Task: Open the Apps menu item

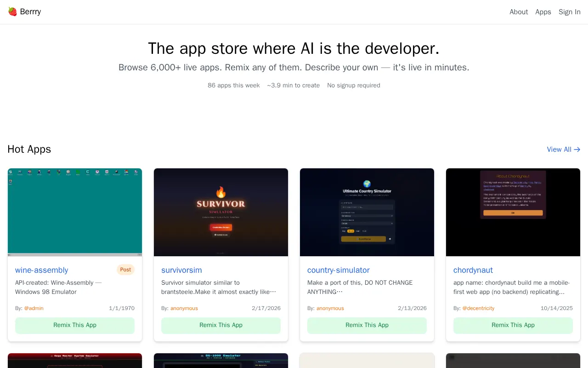Action: click(x=543, y=12)
